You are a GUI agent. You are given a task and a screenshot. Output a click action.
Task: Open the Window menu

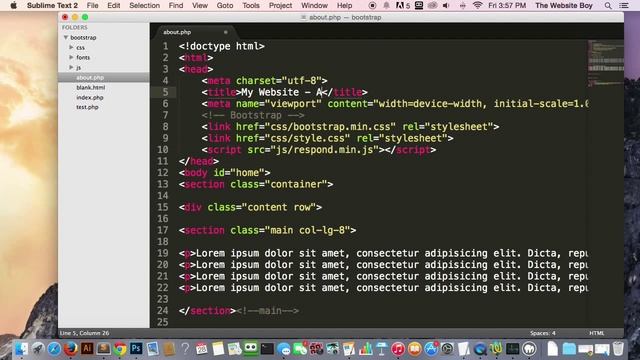tap(314, 6)
